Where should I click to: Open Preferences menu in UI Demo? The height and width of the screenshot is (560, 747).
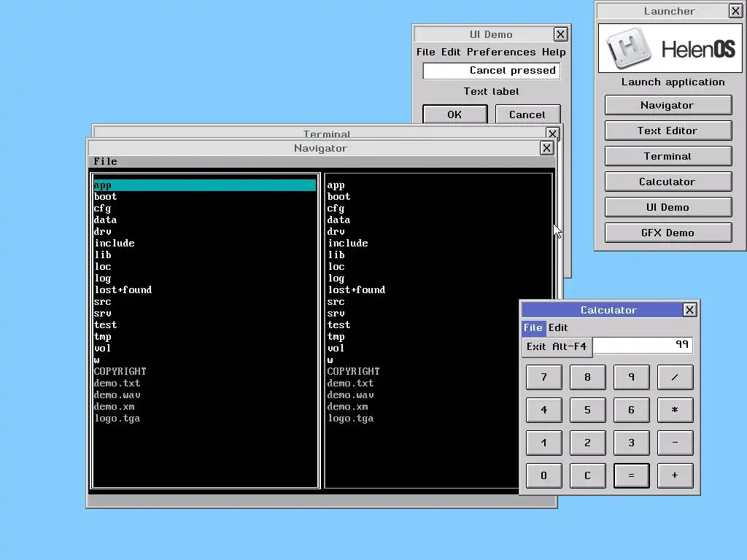click(501, 52)
